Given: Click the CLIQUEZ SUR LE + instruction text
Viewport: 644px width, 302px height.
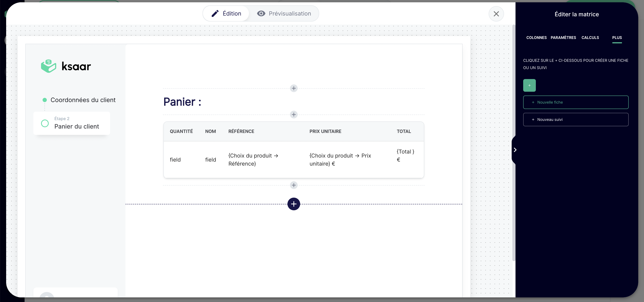Looking at the screenshot, I should [x=576, y=64].
